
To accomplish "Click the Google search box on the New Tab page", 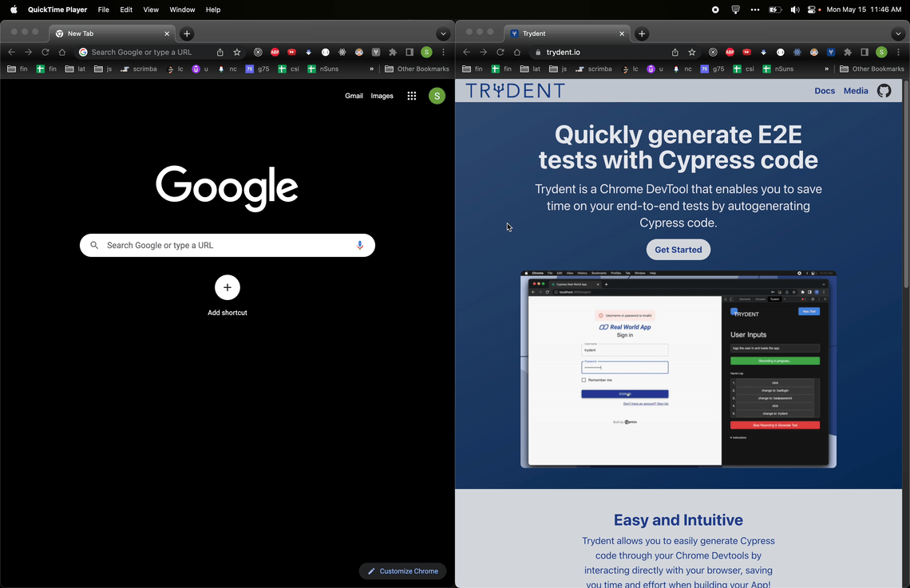I will 227,245.
